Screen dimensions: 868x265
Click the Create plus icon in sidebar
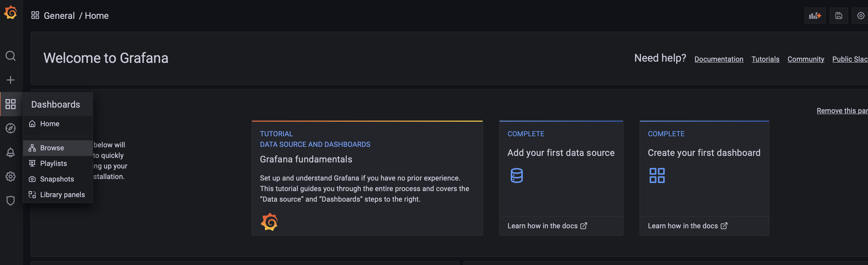[x=11, y=80]
